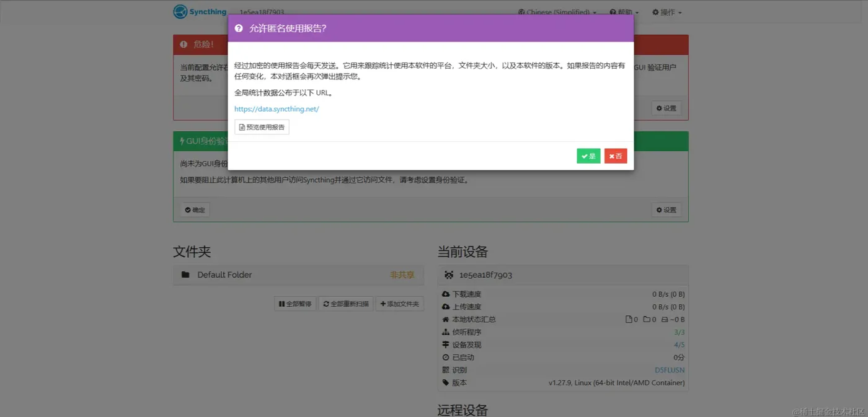Click the folder count icon in 本地状态汇总 row
This screenshot has width=868, height=417.
647,320
